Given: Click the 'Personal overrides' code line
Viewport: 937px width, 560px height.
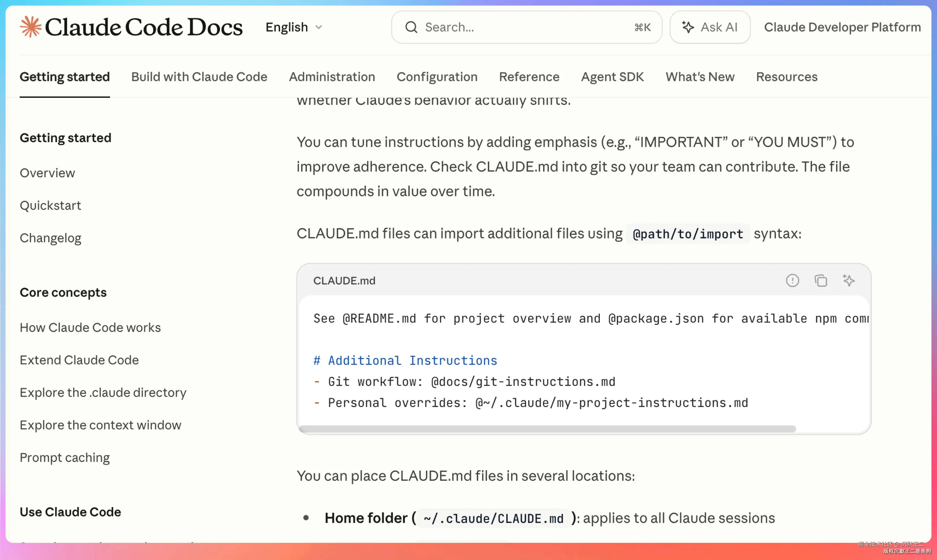Looking at the screenshot, I should point(531,403).
